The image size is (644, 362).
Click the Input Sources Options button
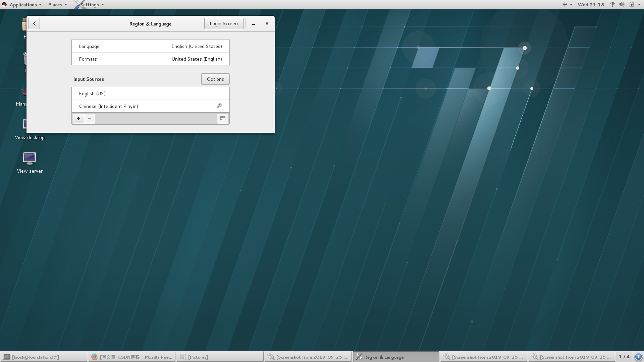(215, 79)
